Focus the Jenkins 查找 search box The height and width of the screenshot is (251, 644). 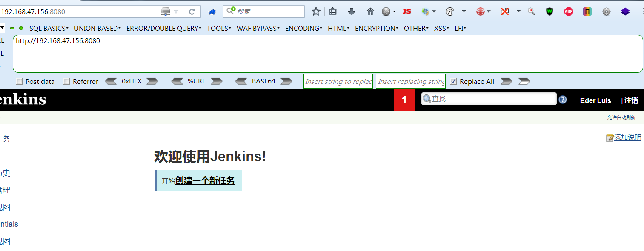click(x=489, y=99)
